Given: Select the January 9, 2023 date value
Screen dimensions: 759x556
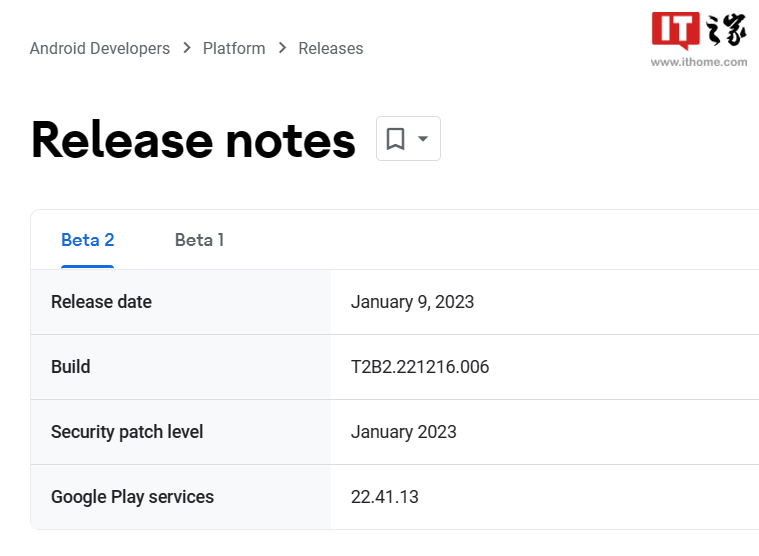Looking at the screenshot, I should click(x=412, y=302).
